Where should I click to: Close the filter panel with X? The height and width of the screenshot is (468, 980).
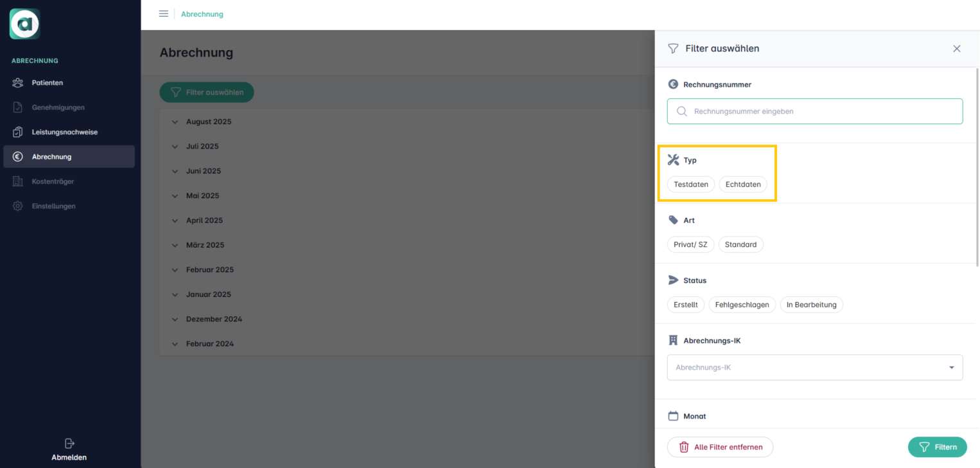click(956, 49)
